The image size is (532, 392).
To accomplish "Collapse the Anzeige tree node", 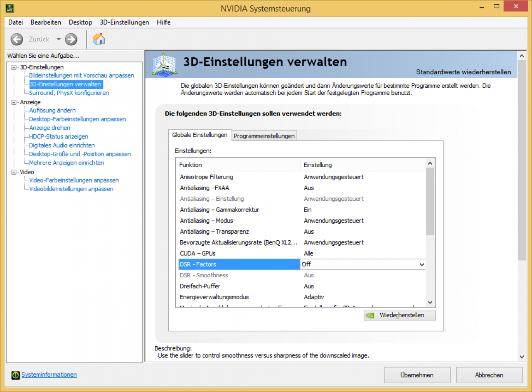I will coord(14,102).
